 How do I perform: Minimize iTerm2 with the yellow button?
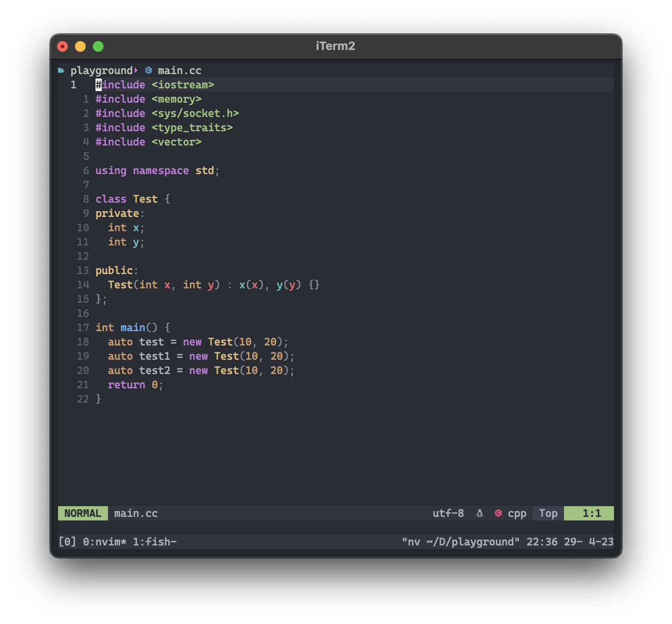[80, 46]
